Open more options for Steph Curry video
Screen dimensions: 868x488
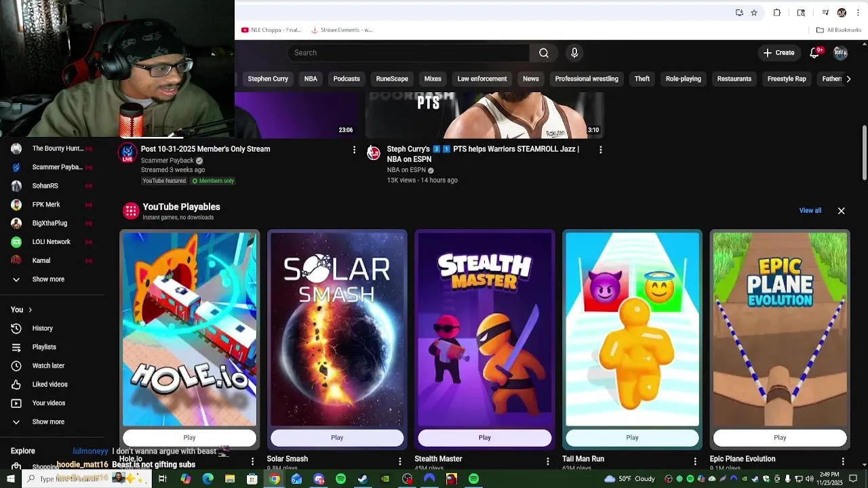[x=600, y=149]
